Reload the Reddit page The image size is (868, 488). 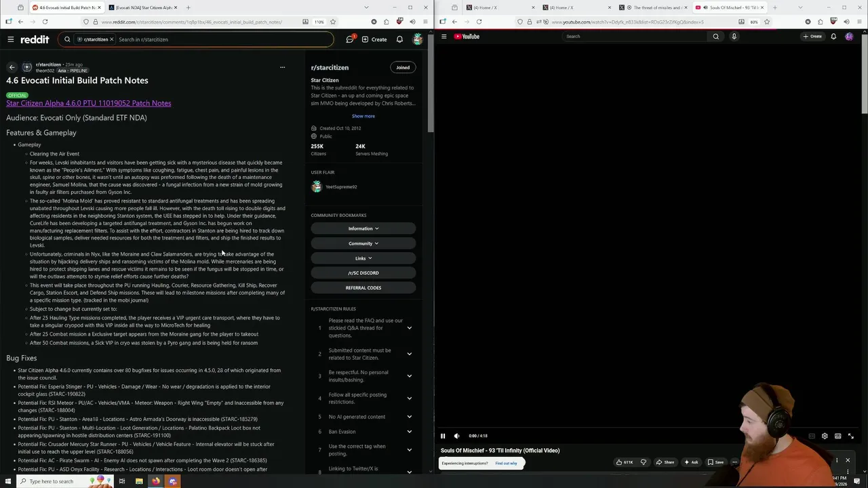pyautogui.click(x=45, y=22)
